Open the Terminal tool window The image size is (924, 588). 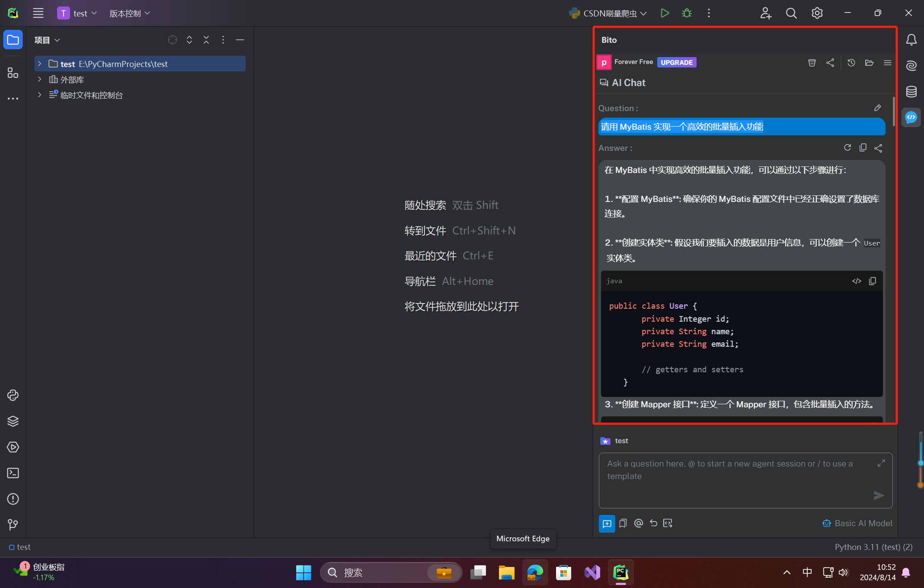(x=13, y=473)
